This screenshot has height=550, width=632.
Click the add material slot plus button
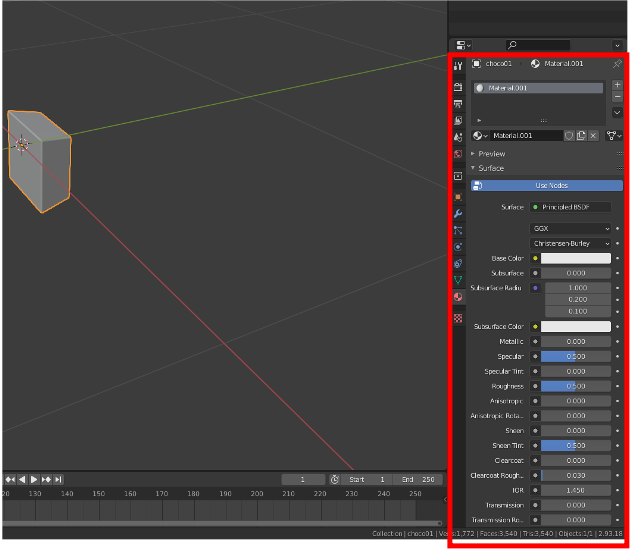pos(617,85)
